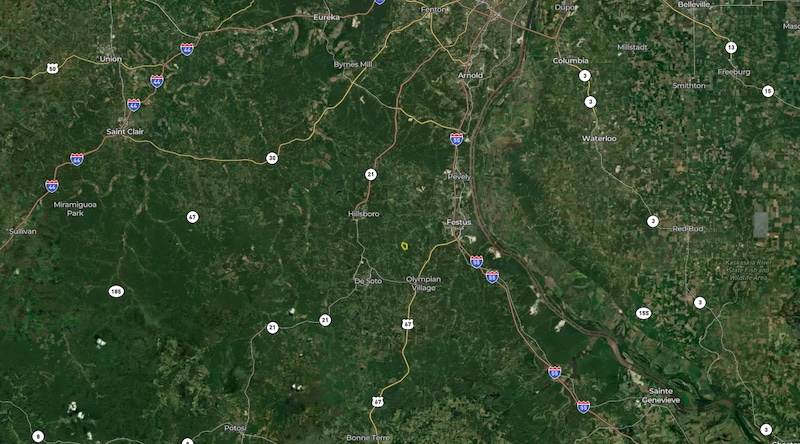This screenshot has width=800, height=444.
Task: Click the Olympian Village label
Action: pyautogui.click(x=423, y=283)
